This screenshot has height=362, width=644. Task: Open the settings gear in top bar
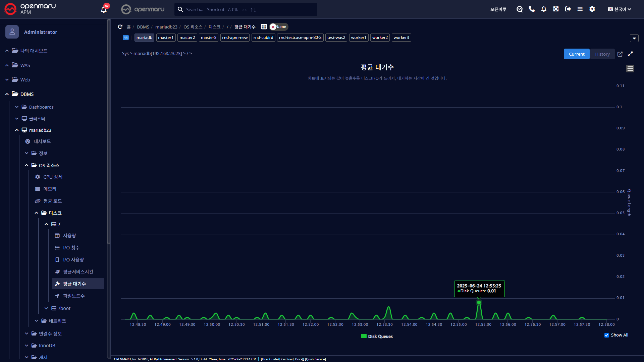pyautogui.click(x=592, y=9)
